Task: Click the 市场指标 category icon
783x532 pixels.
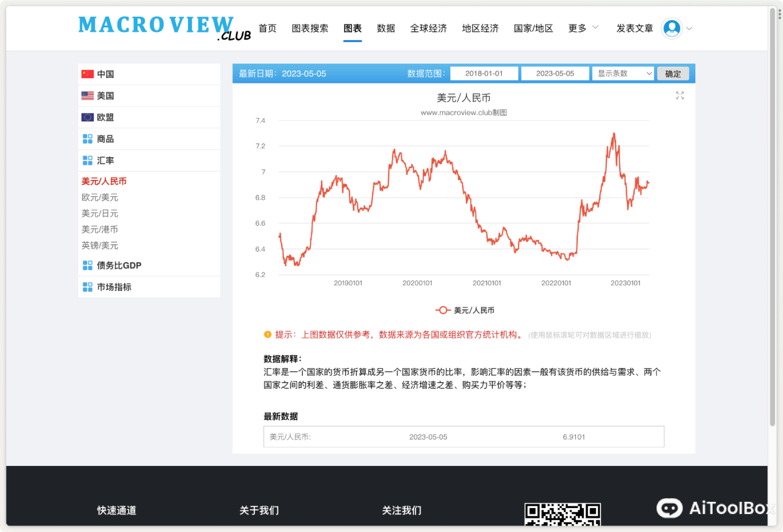Action: tap(88, 287)
